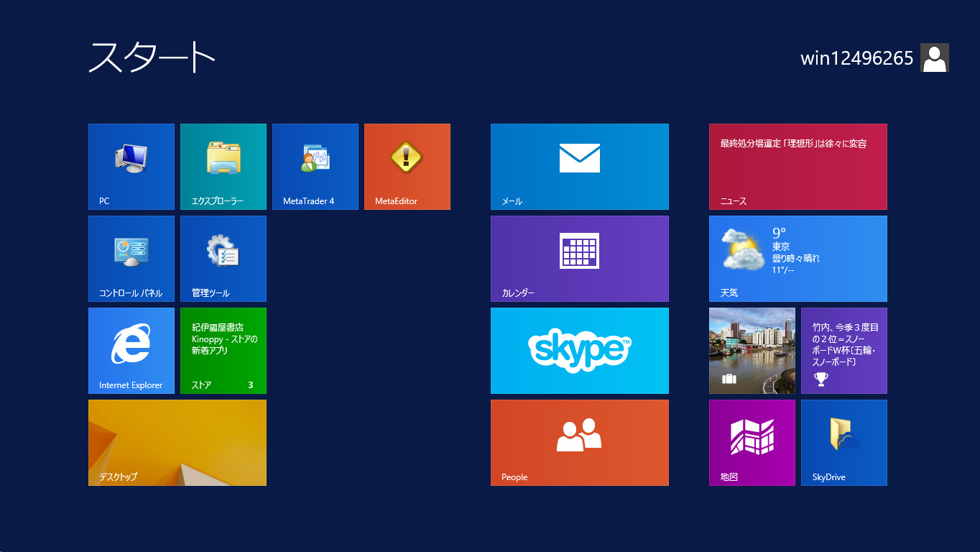
Task: Open the デスクトップ tile
Action: click(x=177, y=443)
